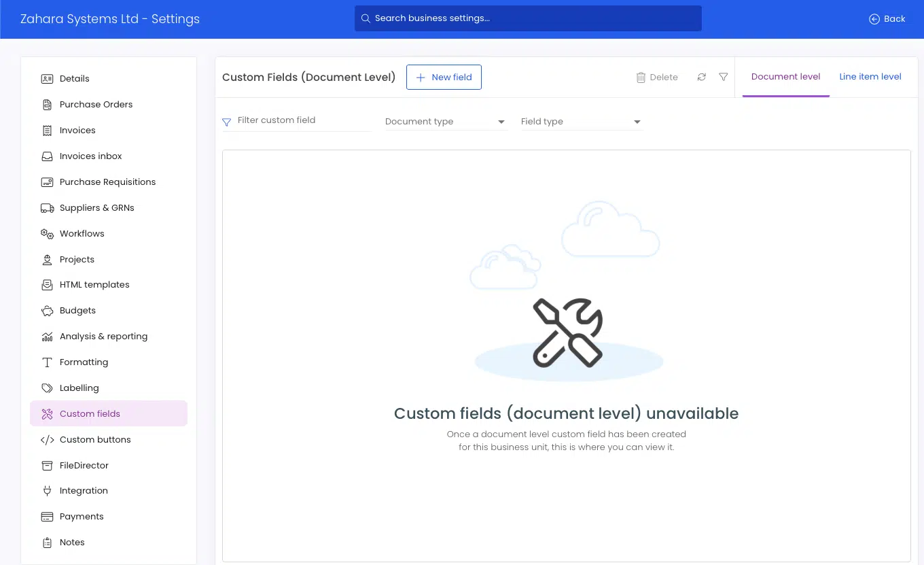Click the Projects stamp icon
The width and height of the screenshot is (924, 565).
click(47, 260)
